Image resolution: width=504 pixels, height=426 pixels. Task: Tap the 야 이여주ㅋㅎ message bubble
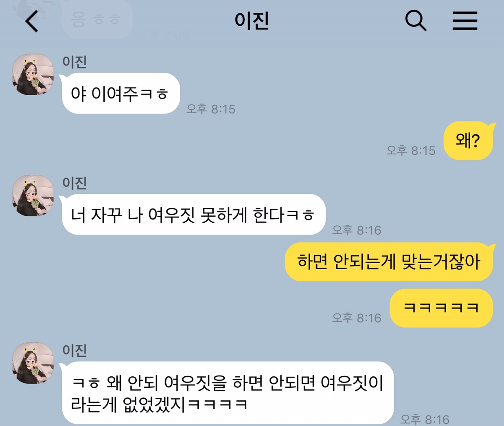[x=121, y=93]
